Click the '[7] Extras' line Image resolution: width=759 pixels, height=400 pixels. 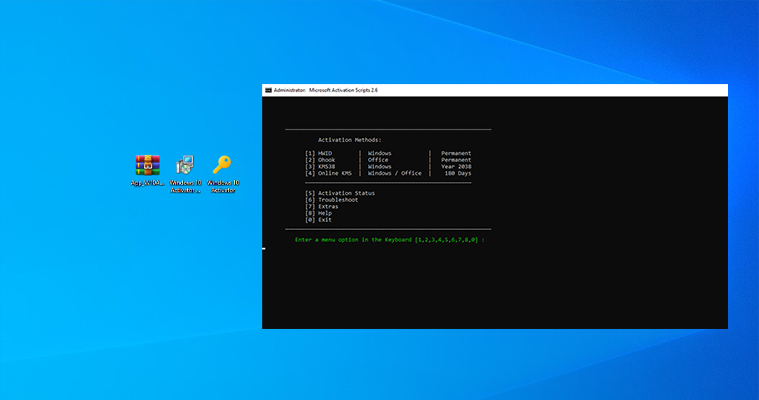point(321,207)
